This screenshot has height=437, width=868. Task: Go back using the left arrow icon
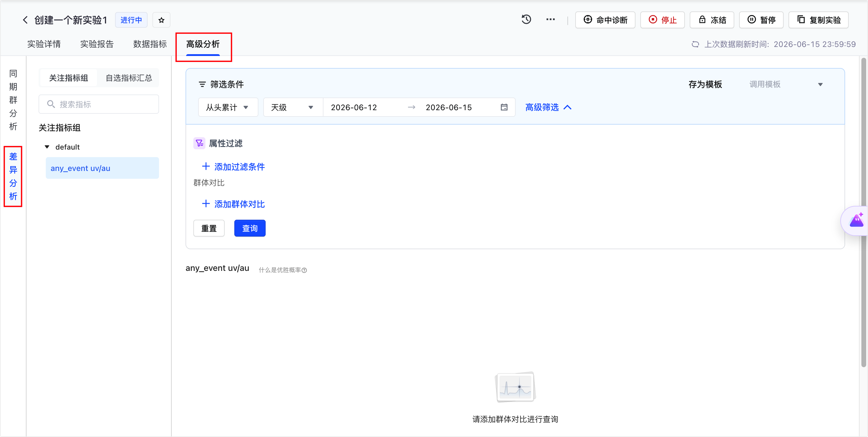pyautogui.click(x=25, y=20)
